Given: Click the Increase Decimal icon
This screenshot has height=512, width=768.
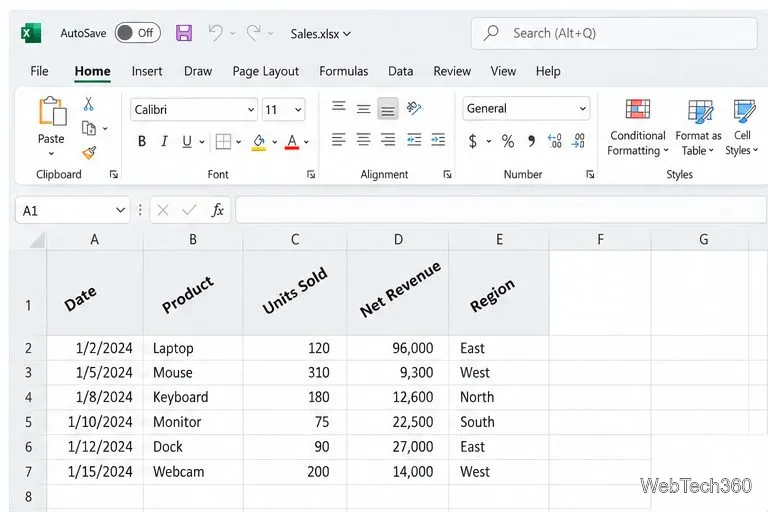Looking at the screenshot, I should 554,141.
